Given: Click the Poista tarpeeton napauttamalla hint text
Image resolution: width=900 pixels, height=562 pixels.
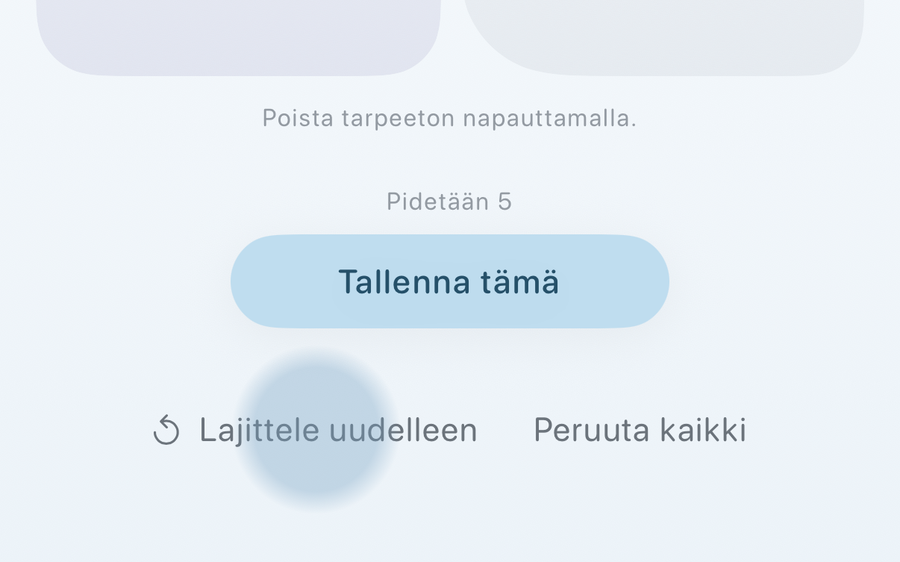Looking at the screenshot, I should (449, 118).
